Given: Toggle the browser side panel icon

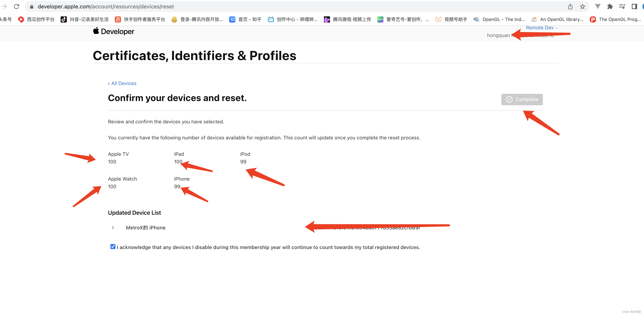Looking at the screenshot, I should pyautogui.click(x=634, y=6).
